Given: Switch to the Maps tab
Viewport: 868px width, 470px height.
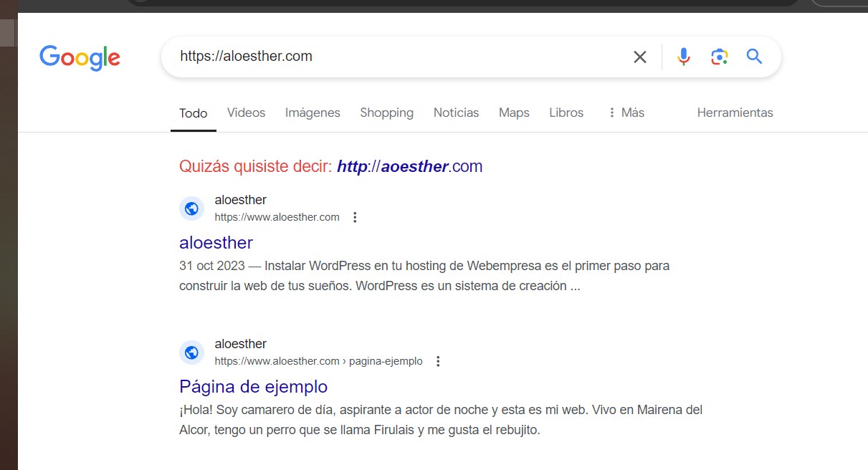Looking at the screenshot, I should [514, 112].
